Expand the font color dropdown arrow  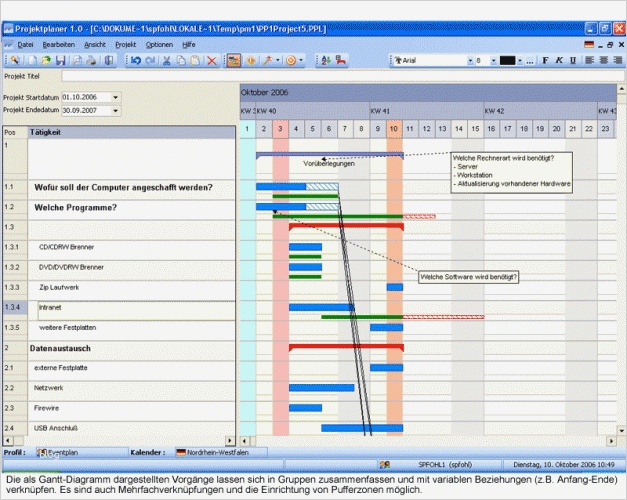tap(520, 61)
